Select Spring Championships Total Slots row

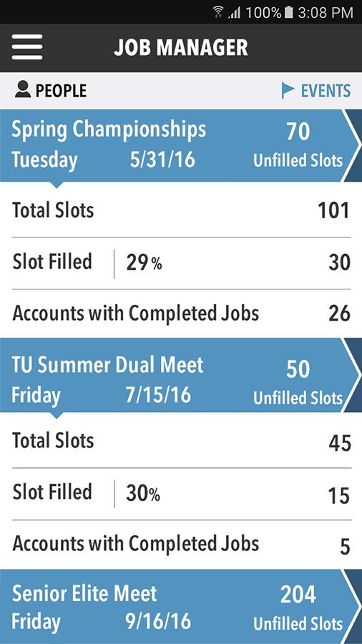(181, 210)
